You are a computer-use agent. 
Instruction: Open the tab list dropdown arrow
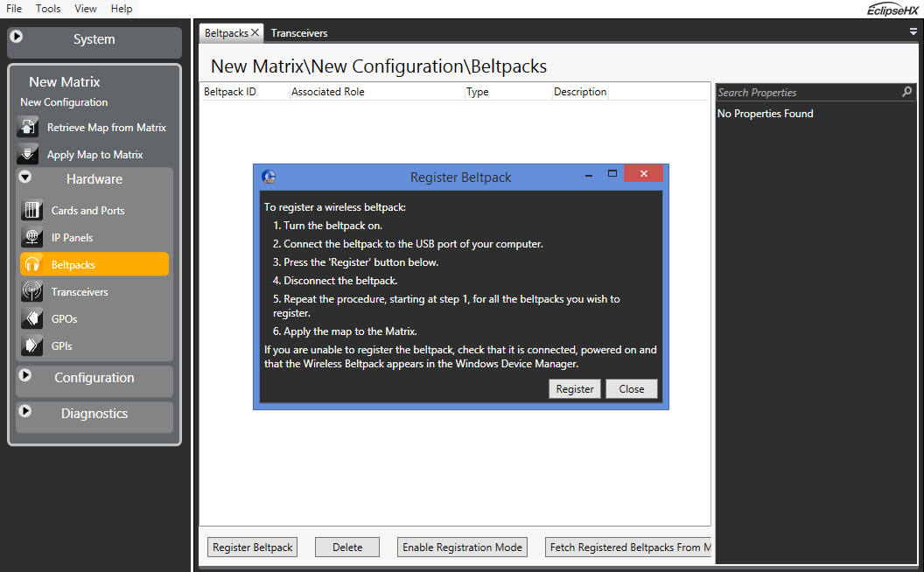point(913,32)
